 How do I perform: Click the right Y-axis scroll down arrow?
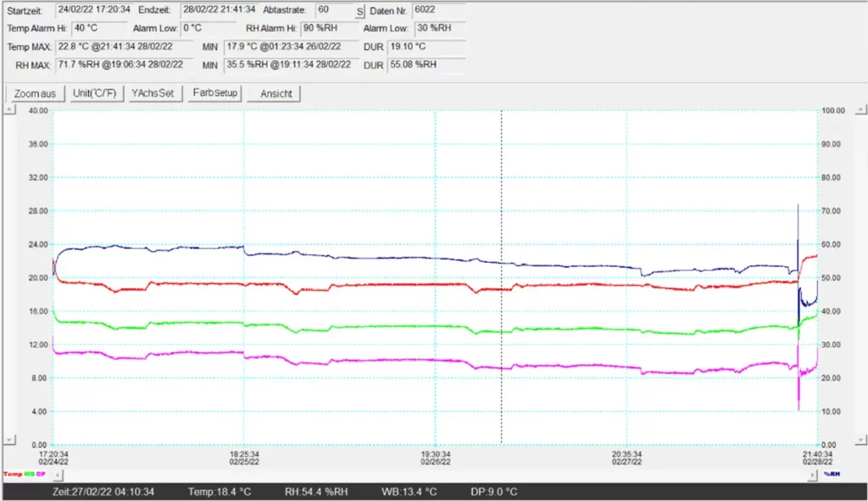click(x=861, y=440)
